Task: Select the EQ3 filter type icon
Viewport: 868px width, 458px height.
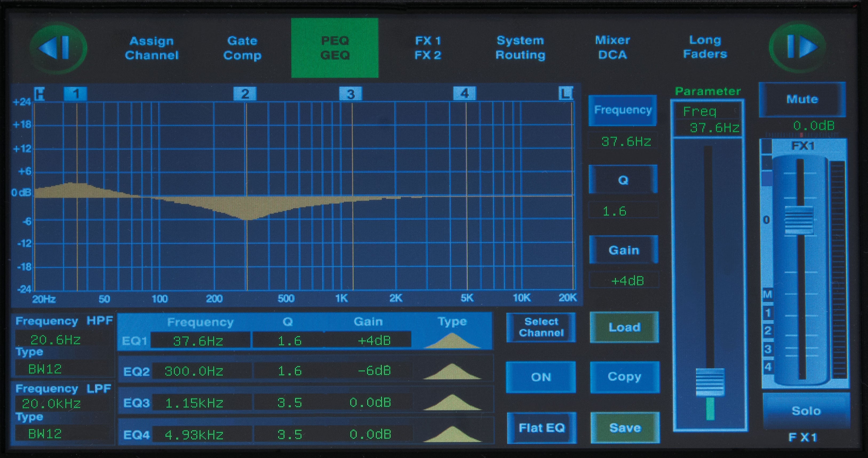Action: point(453,401)
